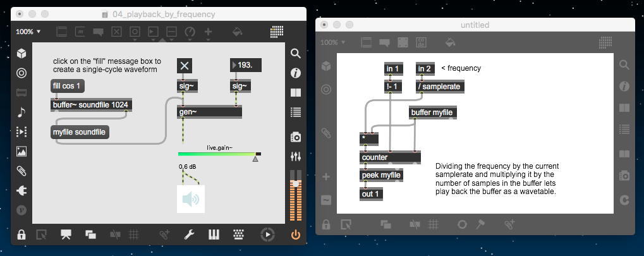Open the search magnifier in playback patcher window
This screenshot has height=256, width=644.
[x=296, y=54]
